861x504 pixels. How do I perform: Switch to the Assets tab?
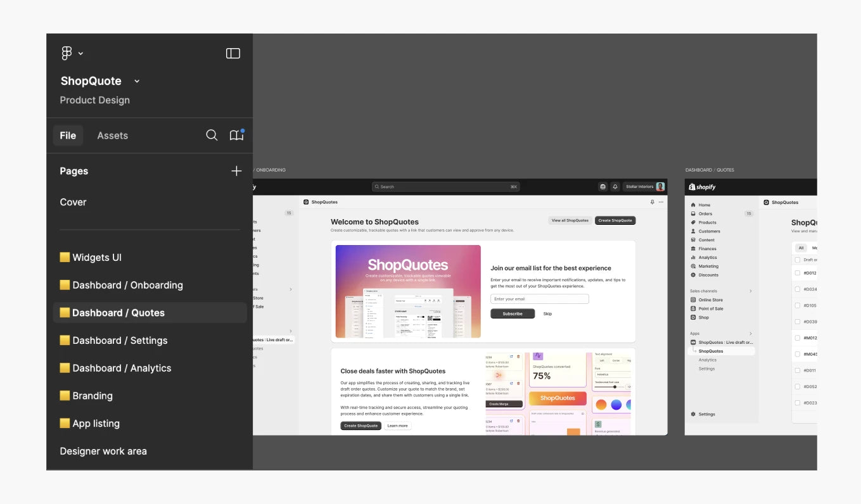pos(112,135)
